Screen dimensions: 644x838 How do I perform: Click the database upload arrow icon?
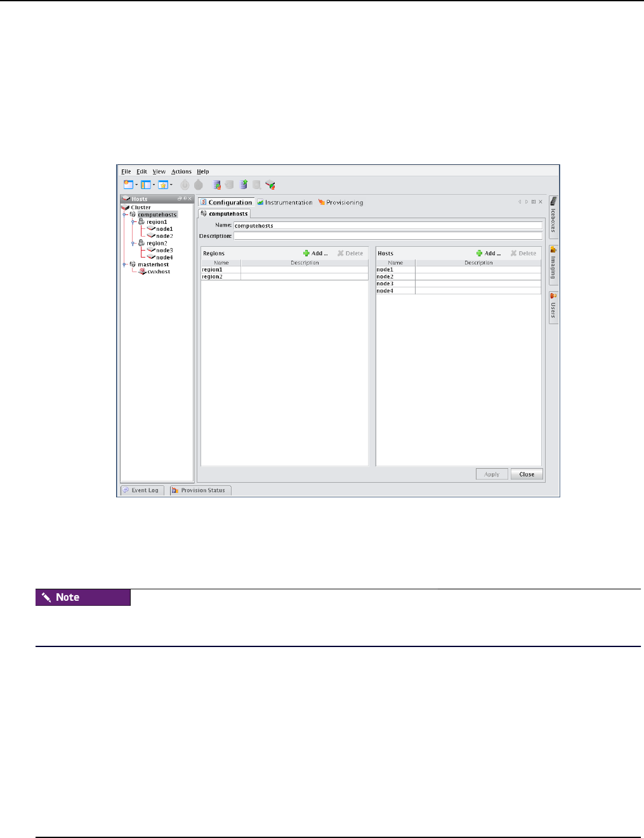point(243,185)
